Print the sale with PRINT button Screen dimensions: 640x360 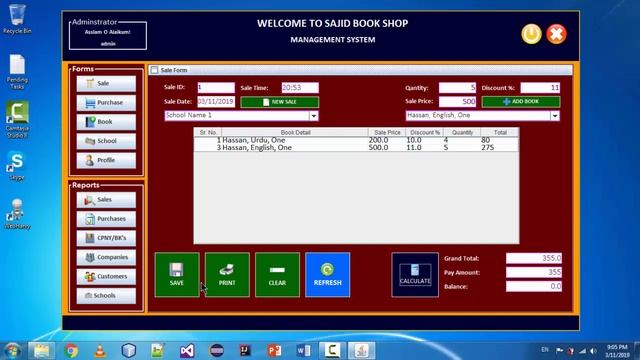tap(227, 275)
